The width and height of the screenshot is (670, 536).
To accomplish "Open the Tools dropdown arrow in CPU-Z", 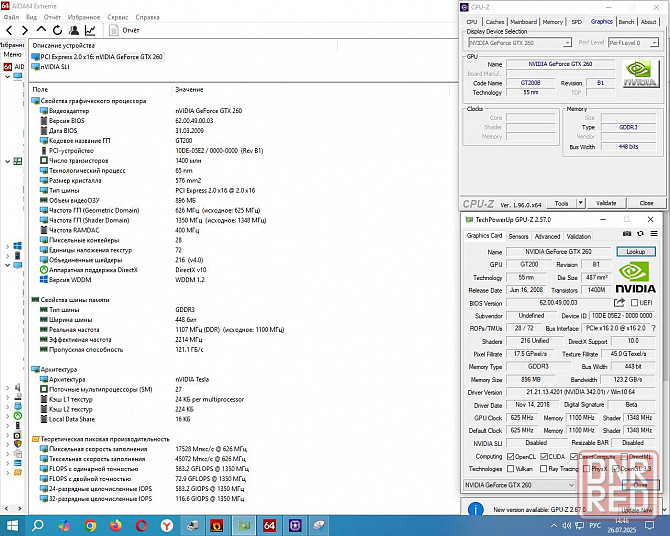I will coord(581,203).
